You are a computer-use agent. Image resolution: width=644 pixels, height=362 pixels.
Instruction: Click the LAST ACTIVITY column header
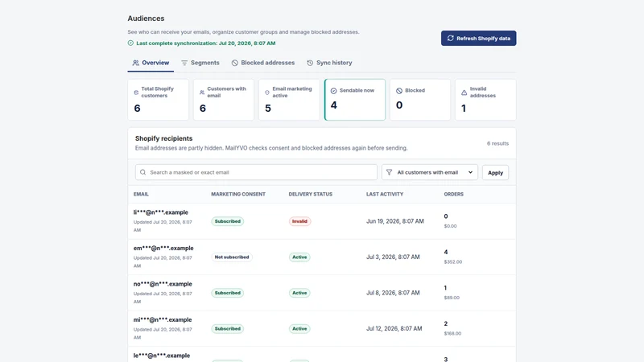coord(385,194)
